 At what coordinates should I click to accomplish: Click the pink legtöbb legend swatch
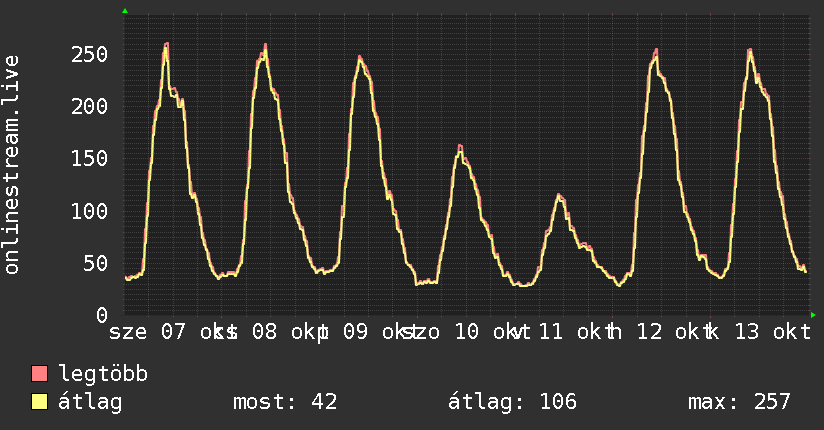click(39, 374)
